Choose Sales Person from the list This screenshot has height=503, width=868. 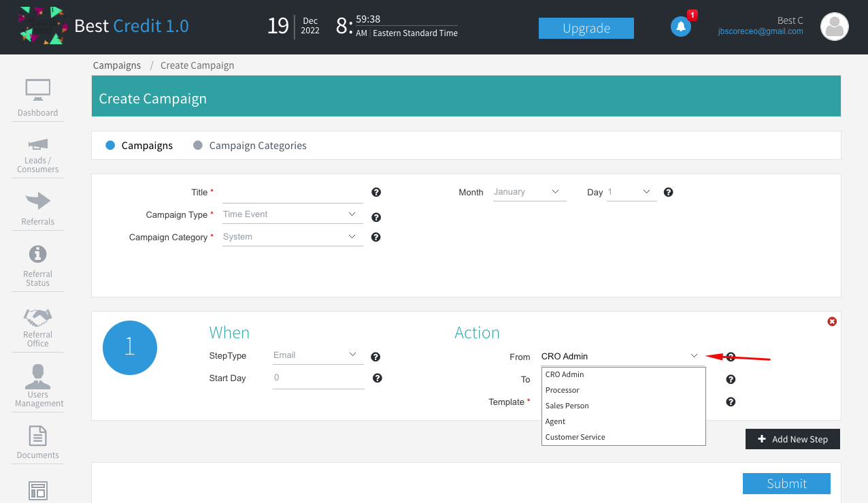[x=624, y=406]
